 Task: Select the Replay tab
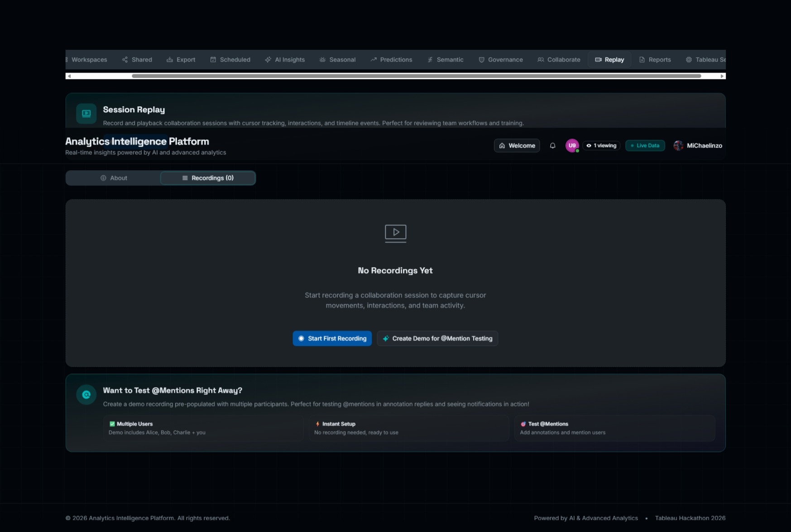click(609, 60)
